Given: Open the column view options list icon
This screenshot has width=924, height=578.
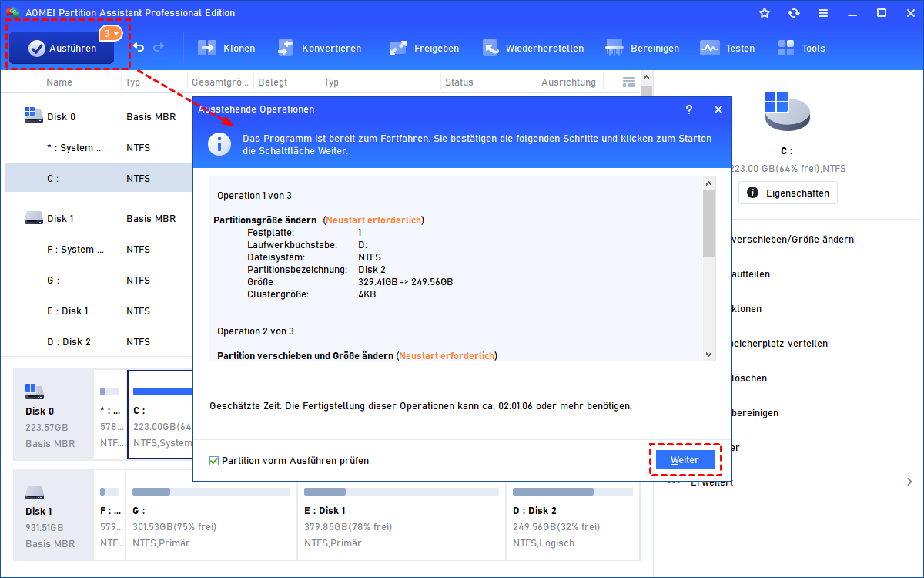Looking at the screenshot, I should 629,82.
